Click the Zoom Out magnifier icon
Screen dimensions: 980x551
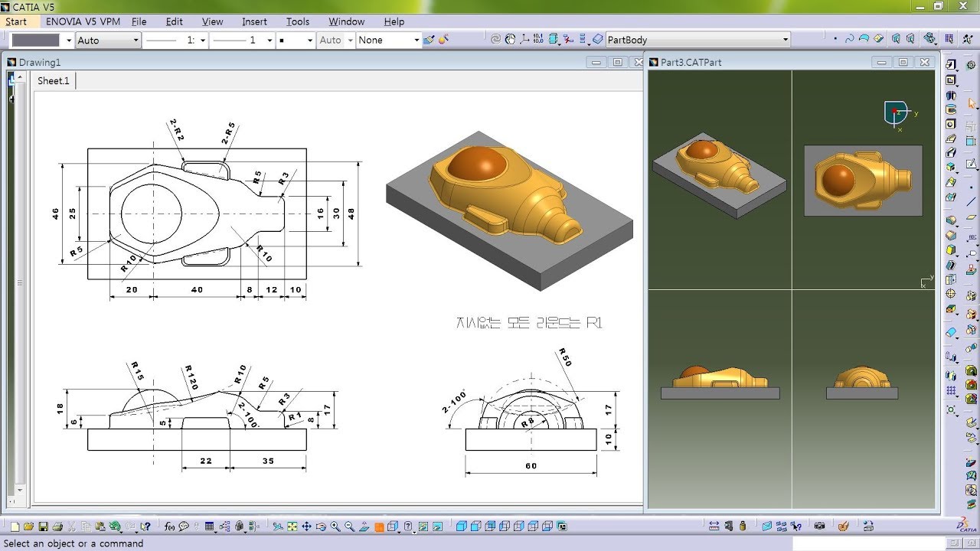(x=349, y=527)
